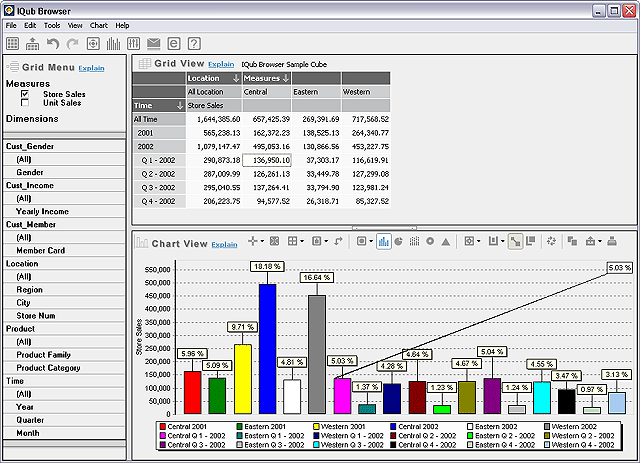Open help with the question mark icon

194,43
